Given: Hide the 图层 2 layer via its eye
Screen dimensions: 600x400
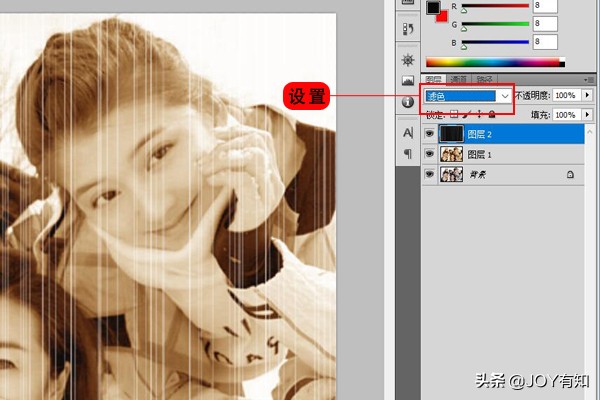Looking at the screenshot, I should (x=429, y=134).
